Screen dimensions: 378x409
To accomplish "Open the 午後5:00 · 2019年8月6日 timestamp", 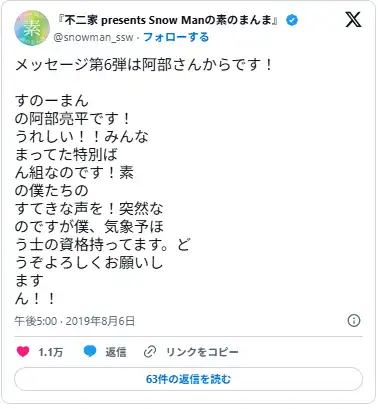I will click(75, 321).
